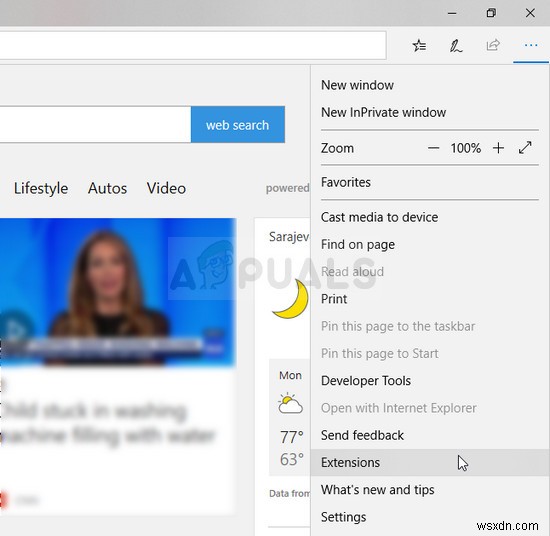
Task: Click the Add notes pen icon
Action: pos(456,46)
